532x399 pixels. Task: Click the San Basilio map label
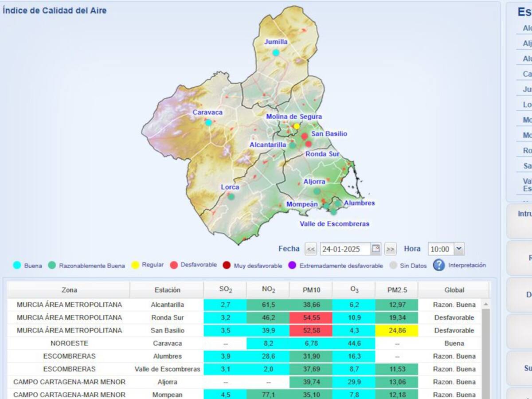pos(329,134)
